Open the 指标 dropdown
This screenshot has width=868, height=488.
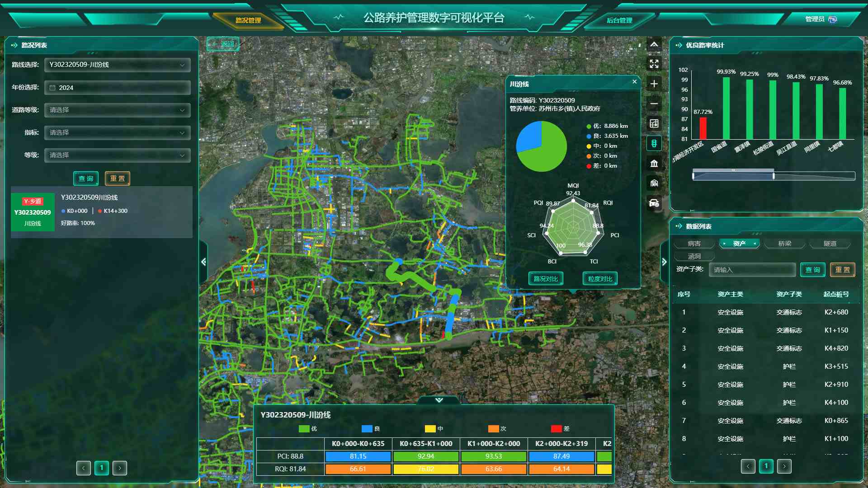pos(117,132)
